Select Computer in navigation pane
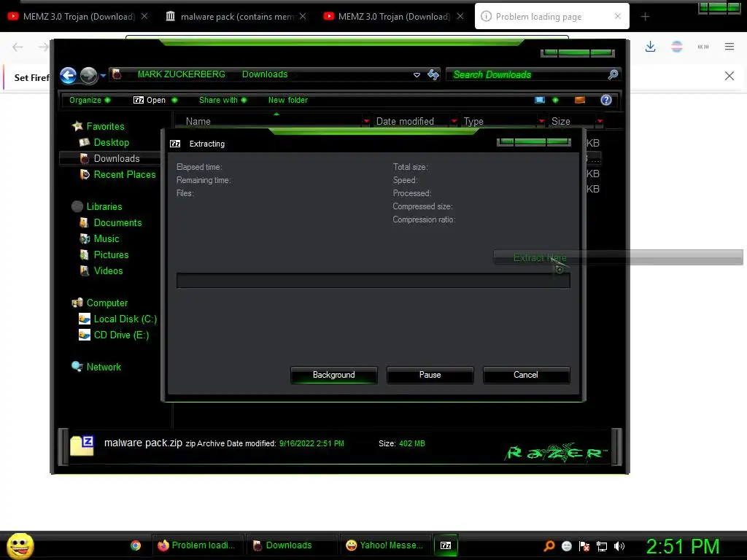Viewport: 747px width, 560px height. 99,303
